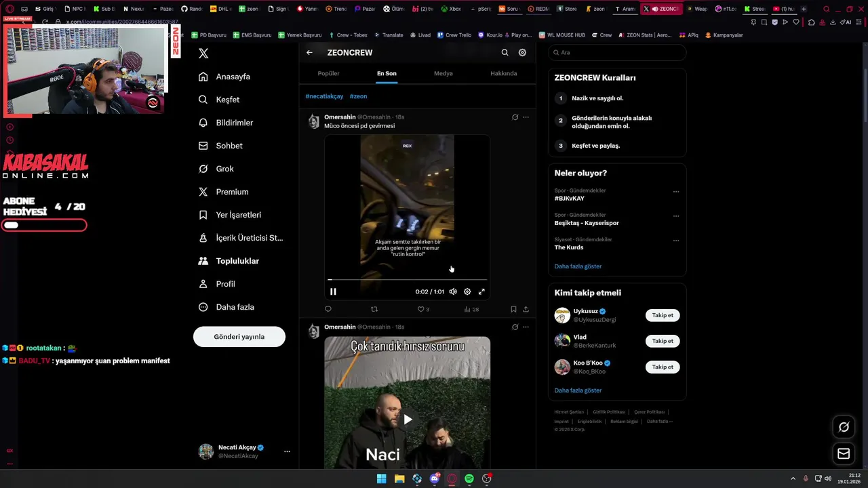The height and width of the screenshot is (488, 868).
Task: Follow Uykusuz account
Action: (663, 315)
